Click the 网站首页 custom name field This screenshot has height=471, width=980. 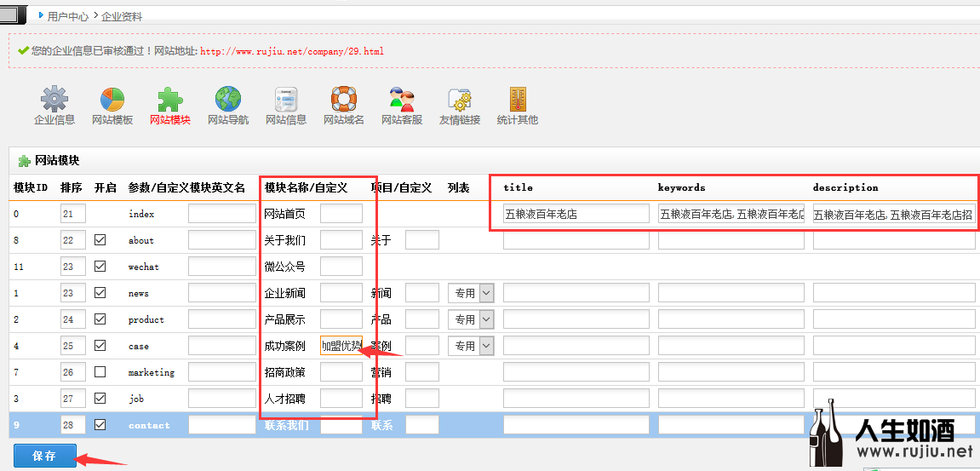click(341, 214)
